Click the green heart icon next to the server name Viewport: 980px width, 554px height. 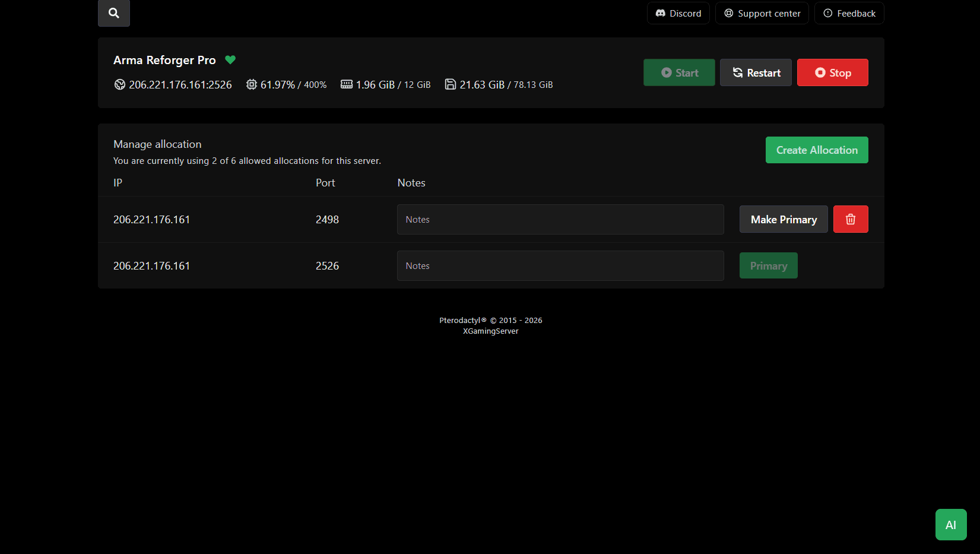click(x=230, y=59)
